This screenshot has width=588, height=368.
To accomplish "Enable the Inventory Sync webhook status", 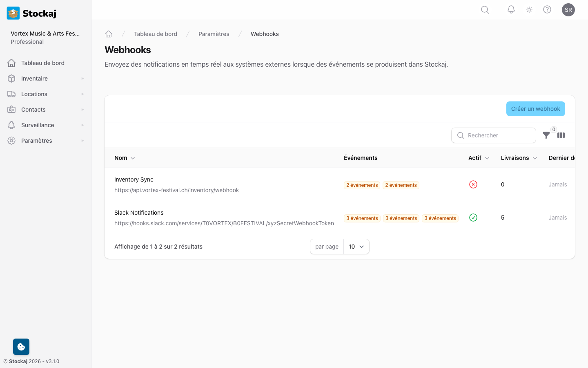I will 473,184.
